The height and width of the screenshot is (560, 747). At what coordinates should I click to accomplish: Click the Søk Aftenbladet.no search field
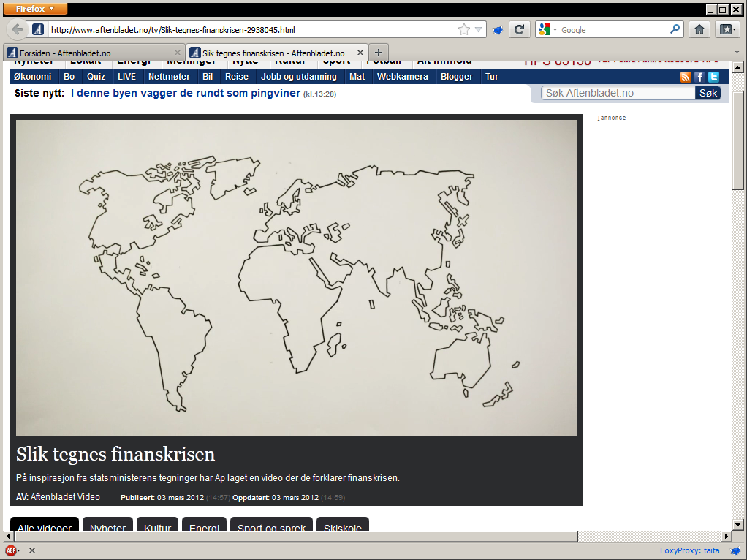(618, 93)
